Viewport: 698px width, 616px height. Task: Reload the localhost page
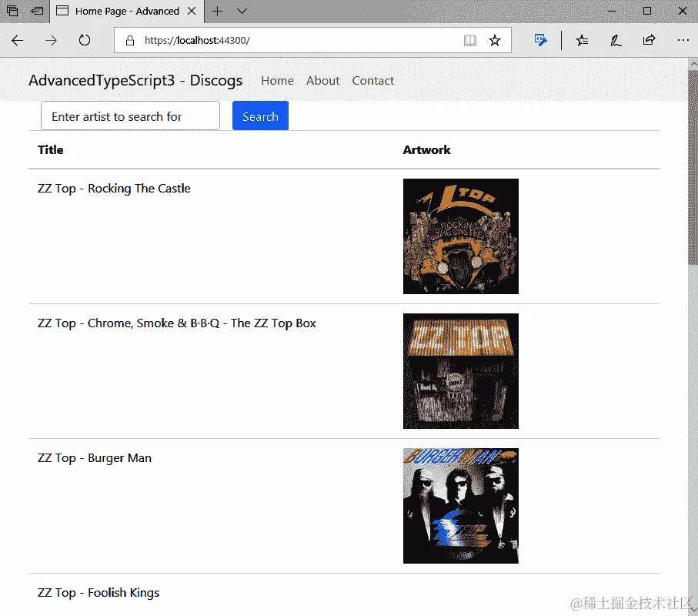tap(85, 41)
